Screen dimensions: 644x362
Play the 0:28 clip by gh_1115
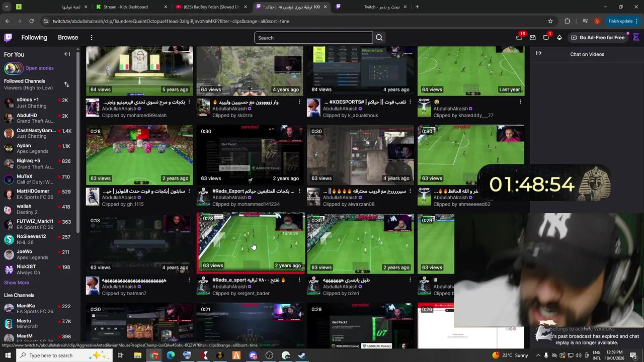pyautogui.click(x=139, y=155)
